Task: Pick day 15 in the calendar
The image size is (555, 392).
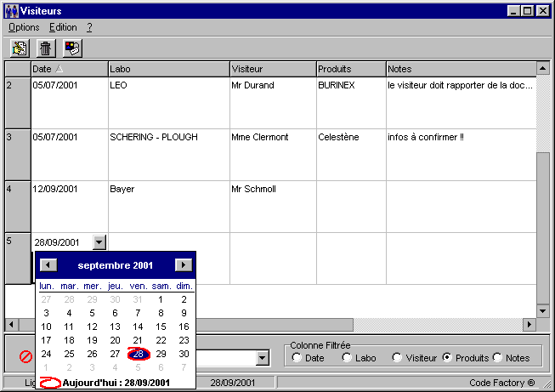Action: [x=161, y=327]
